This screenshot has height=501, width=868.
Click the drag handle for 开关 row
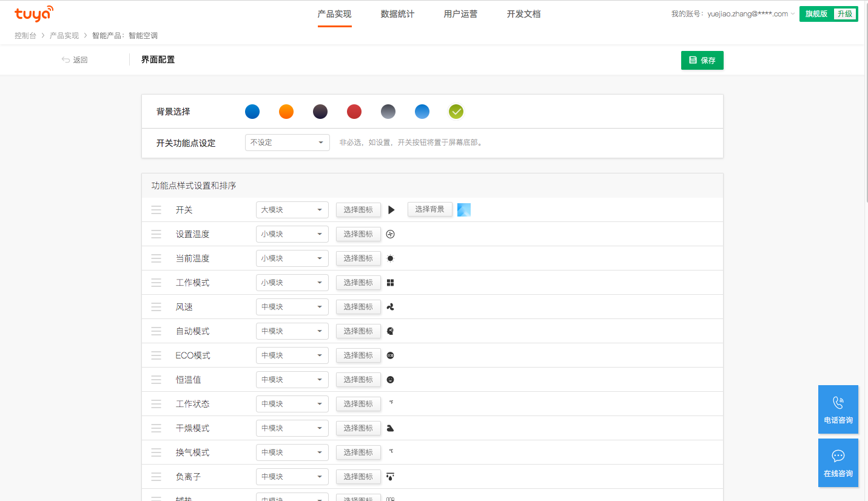point(156,210)
